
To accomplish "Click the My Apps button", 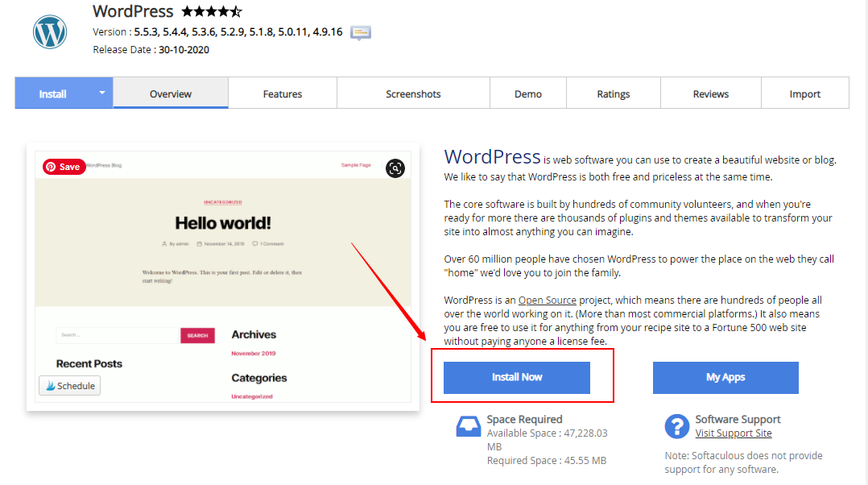I will click(725, 378).
